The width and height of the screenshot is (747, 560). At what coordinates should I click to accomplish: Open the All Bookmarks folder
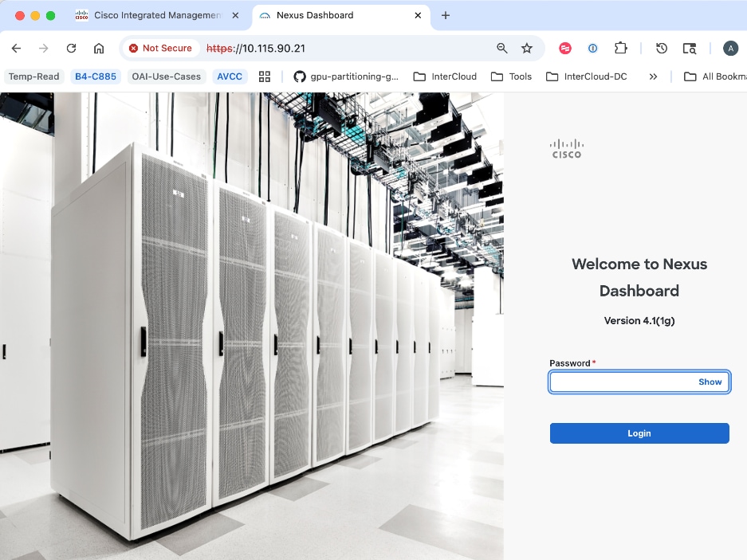coord(715,76)
